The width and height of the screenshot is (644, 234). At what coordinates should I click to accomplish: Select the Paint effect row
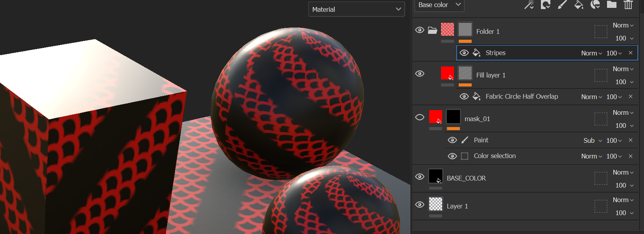pyautogui.click(x=541, y=140)
